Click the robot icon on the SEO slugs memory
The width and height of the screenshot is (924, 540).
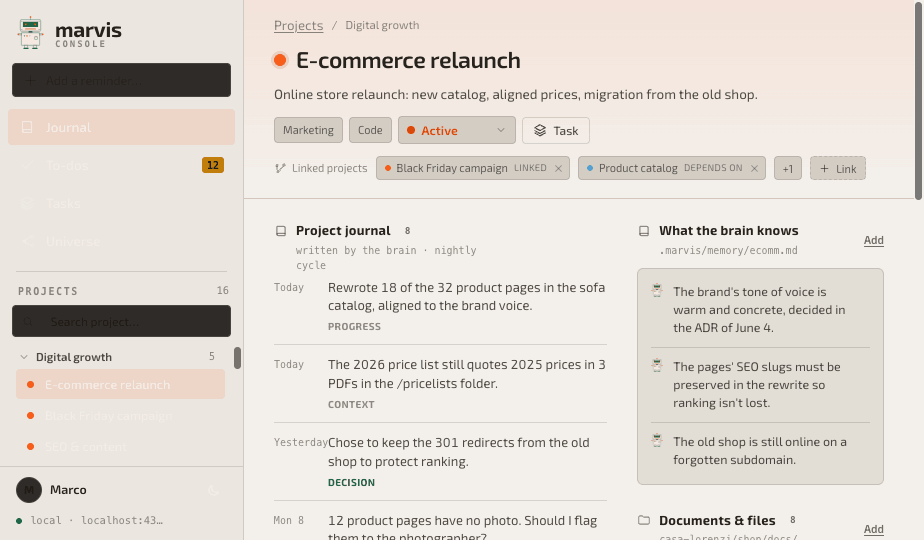coord(657,366)
